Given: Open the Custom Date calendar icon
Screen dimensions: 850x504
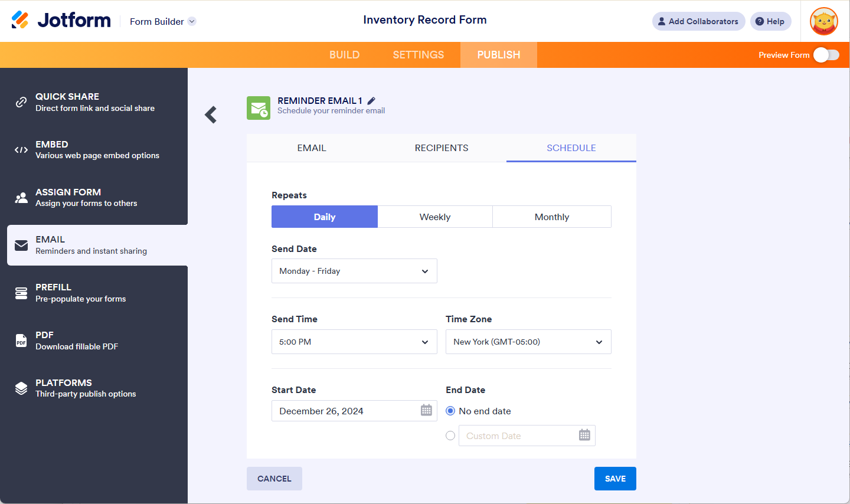Looking at the screenshot, I should pos(584,435).
